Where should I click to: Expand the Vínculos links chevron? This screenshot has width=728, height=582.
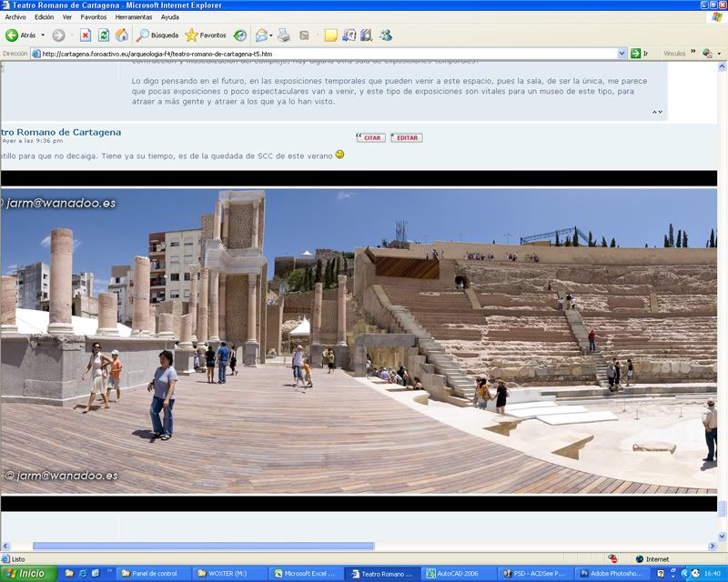point(693,52)
